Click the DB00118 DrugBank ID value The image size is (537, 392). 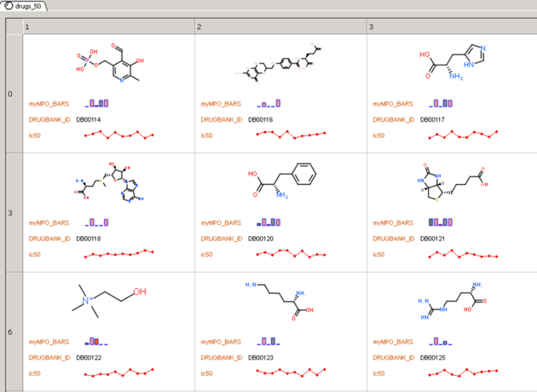click(x=89, y=239)
